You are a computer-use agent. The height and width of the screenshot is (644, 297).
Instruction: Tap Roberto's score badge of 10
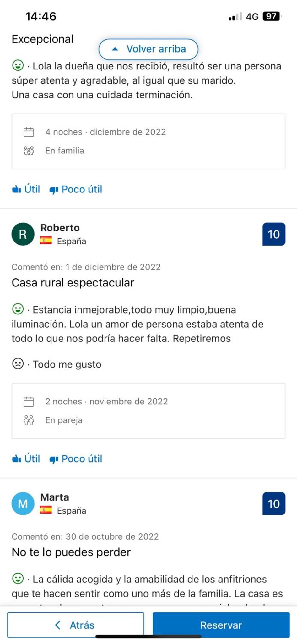click(274, 234)
